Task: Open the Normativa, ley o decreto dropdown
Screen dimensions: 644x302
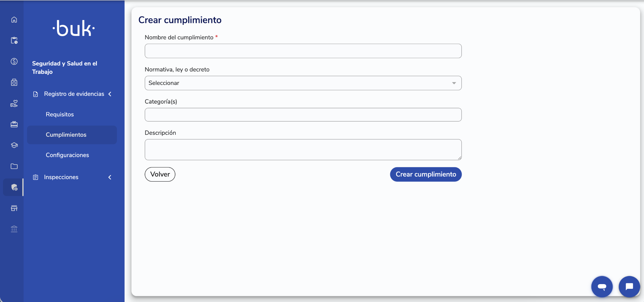Action: pyautogui.click(x=303, y=83)
